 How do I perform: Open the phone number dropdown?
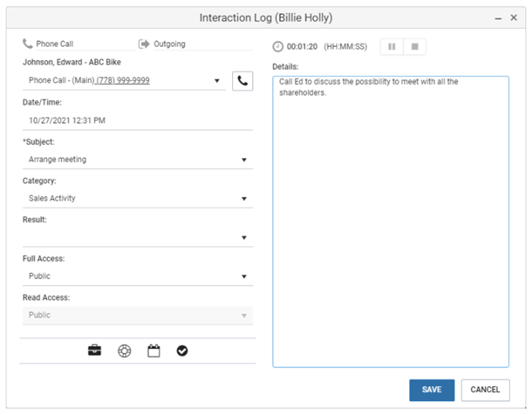point(217,81)
